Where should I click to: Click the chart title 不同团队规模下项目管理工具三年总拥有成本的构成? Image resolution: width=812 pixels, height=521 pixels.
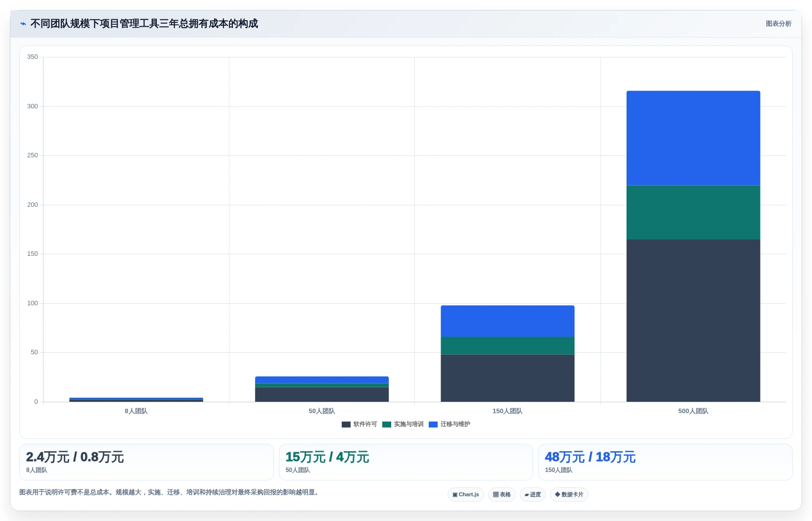tap(144, 24)
